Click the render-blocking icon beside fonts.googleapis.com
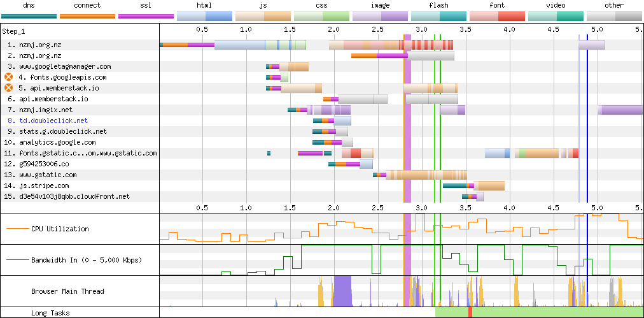This screenshot has width=644, height=318. (x=9, y=77)
